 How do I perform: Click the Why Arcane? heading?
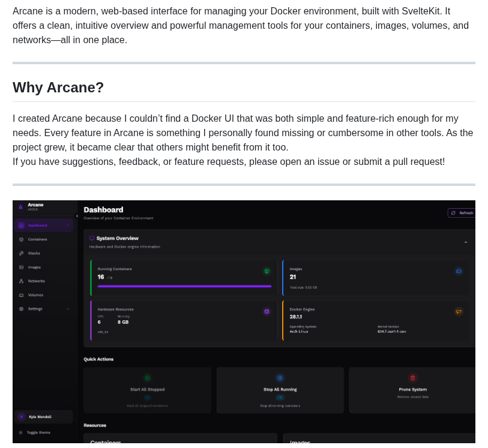pyautogui.click(x=58, y=88)
